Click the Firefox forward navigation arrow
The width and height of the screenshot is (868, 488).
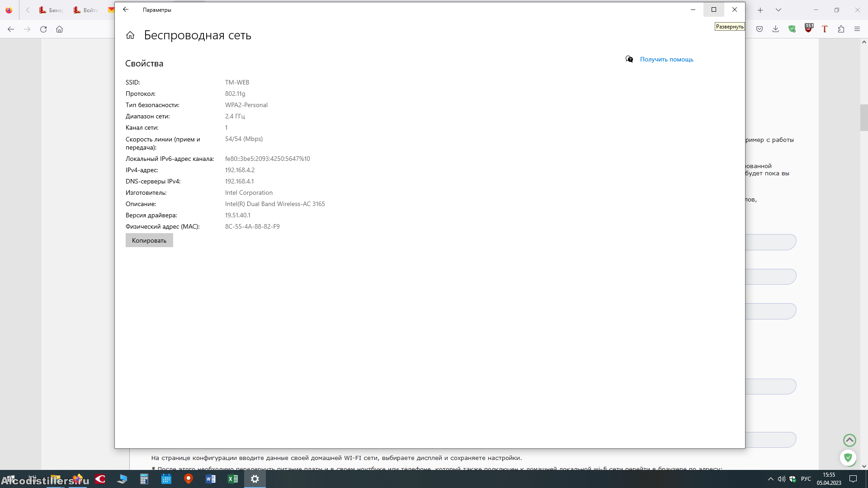pos(27,29)
